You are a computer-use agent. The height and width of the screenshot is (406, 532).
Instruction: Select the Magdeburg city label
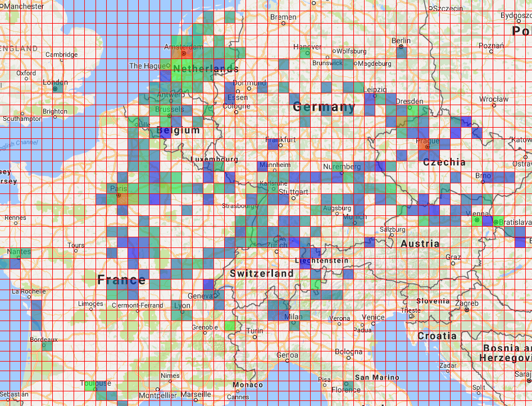tap(374, 64)
